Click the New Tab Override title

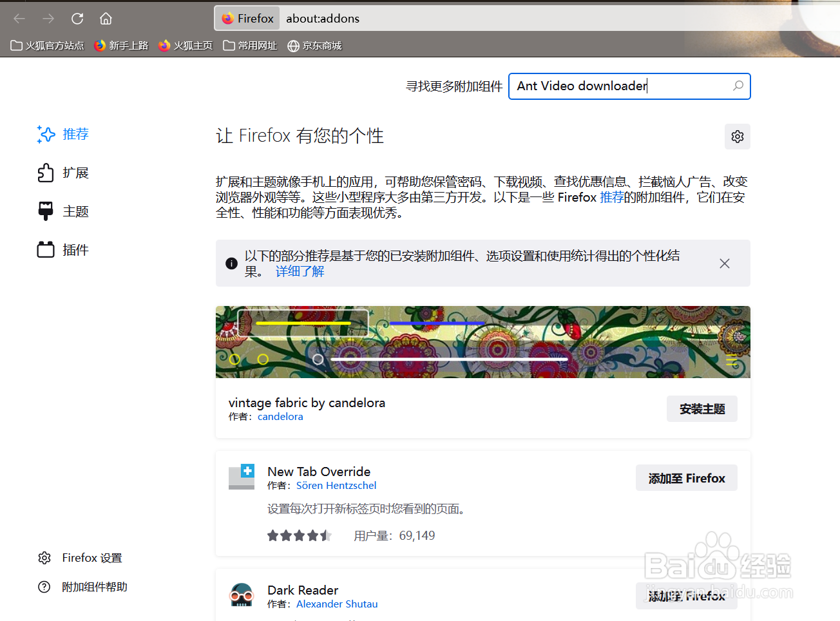(x=319, y=472)
